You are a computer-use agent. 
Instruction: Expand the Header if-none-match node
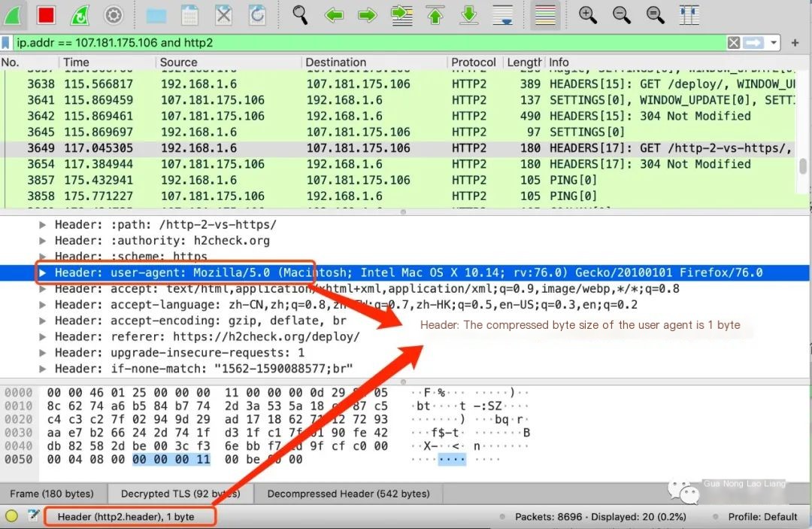pyautogui.click(x=43, y=369)
